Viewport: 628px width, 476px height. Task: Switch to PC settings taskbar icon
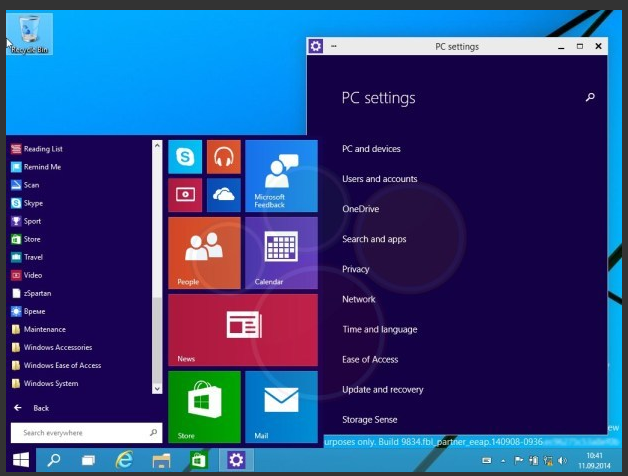tap(236, 460)
